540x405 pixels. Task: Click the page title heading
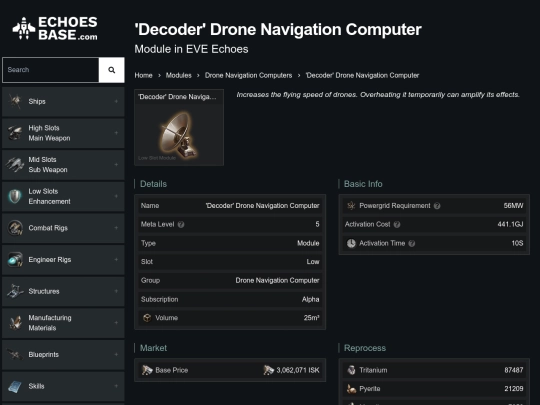point(278,30)
